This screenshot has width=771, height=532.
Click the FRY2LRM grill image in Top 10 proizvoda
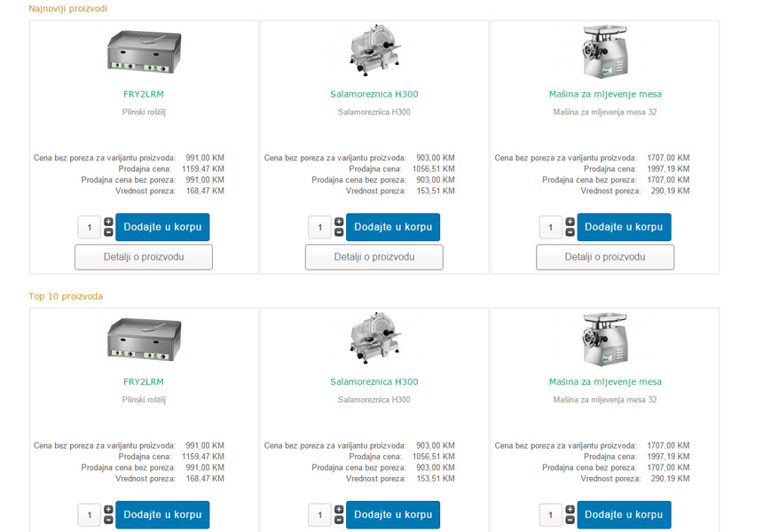pos(144,340)
